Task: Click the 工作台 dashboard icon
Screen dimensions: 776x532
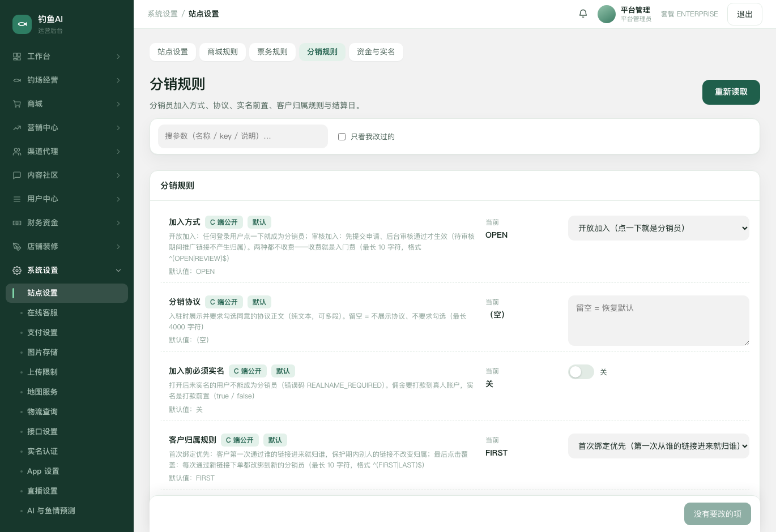Action: [x=17, y=57]
